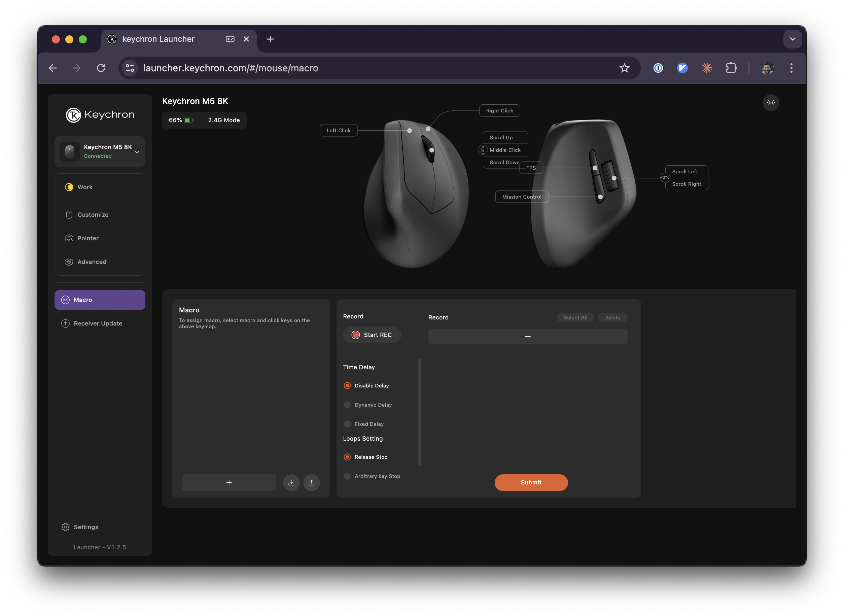Open the browser extensions puzzle icon
Image resolution: width=844 pixels, height=616 pixels.
coord(731,68)
